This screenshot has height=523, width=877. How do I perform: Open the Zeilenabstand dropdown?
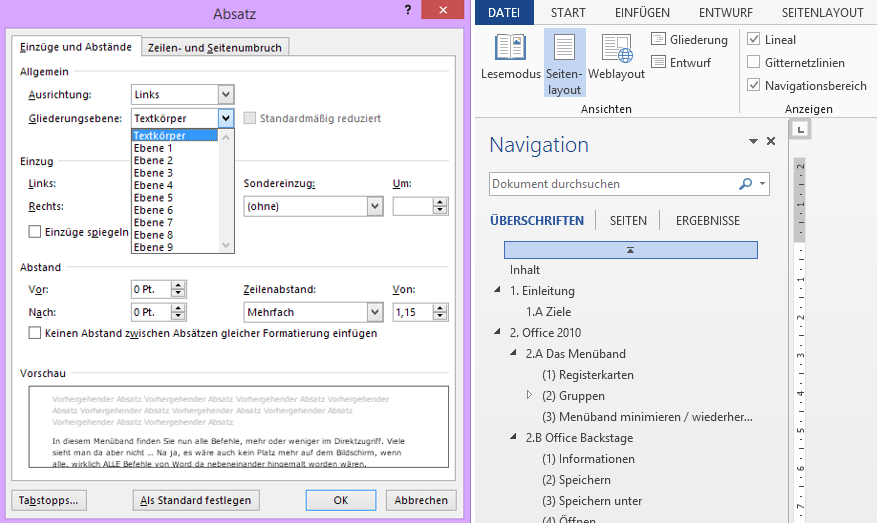coord(375,313)
